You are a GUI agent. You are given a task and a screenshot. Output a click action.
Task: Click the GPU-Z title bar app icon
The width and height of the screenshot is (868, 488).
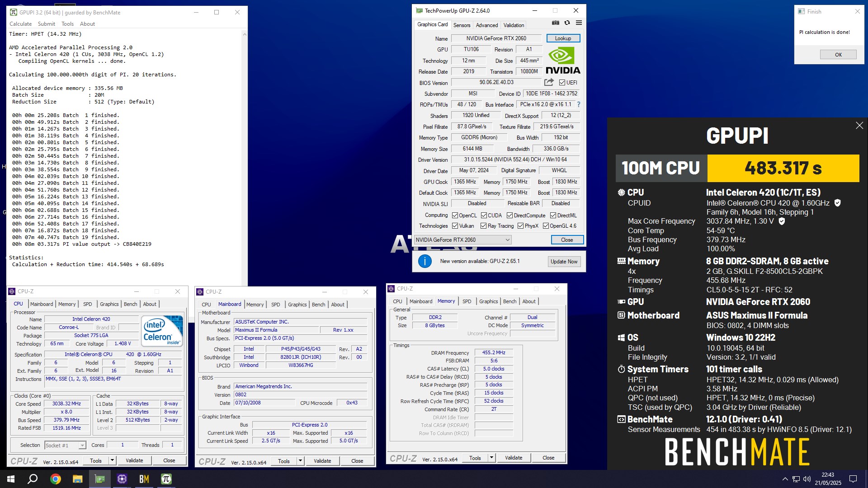pyautogui.click(x=419, y=10)
